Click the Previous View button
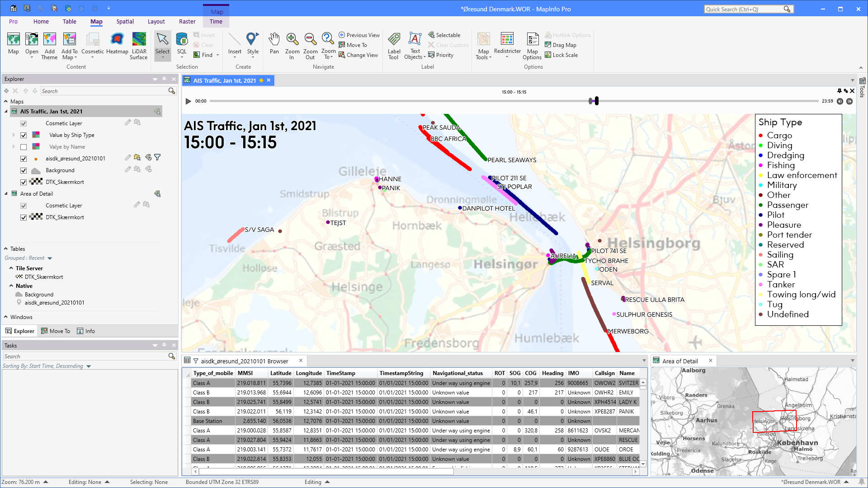 coord(359,35)
